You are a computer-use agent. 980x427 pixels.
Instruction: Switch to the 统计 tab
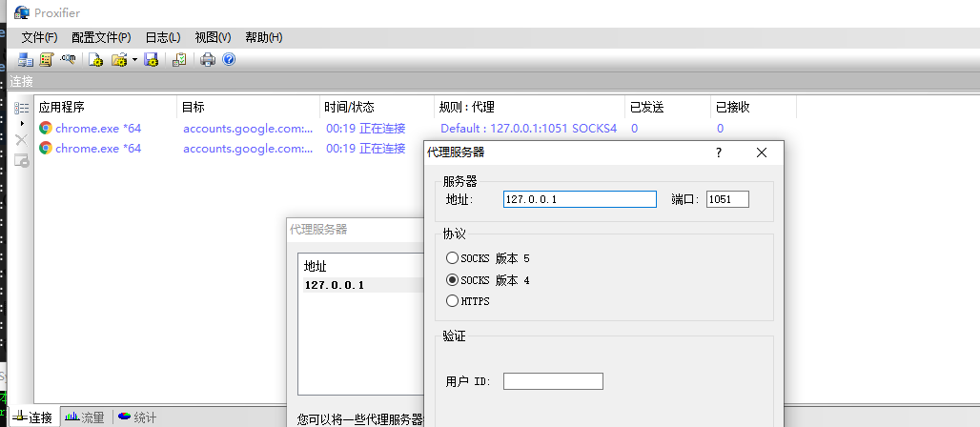[137, 417]
